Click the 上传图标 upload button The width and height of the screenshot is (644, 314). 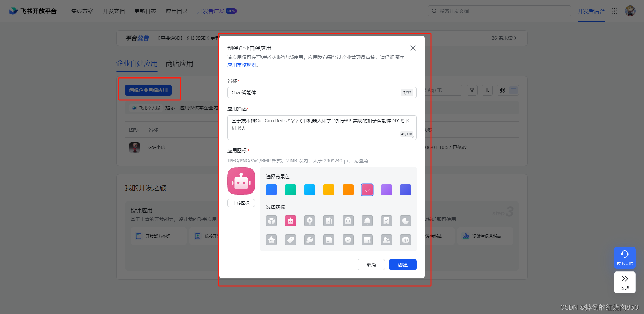(x=241, y=203)
